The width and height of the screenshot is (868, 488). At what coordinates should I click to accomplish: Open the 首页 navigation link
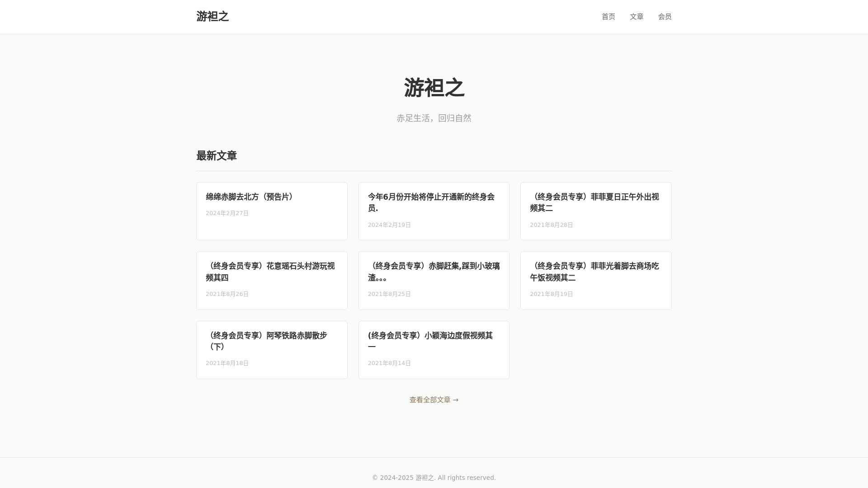[x=608, y=17]
